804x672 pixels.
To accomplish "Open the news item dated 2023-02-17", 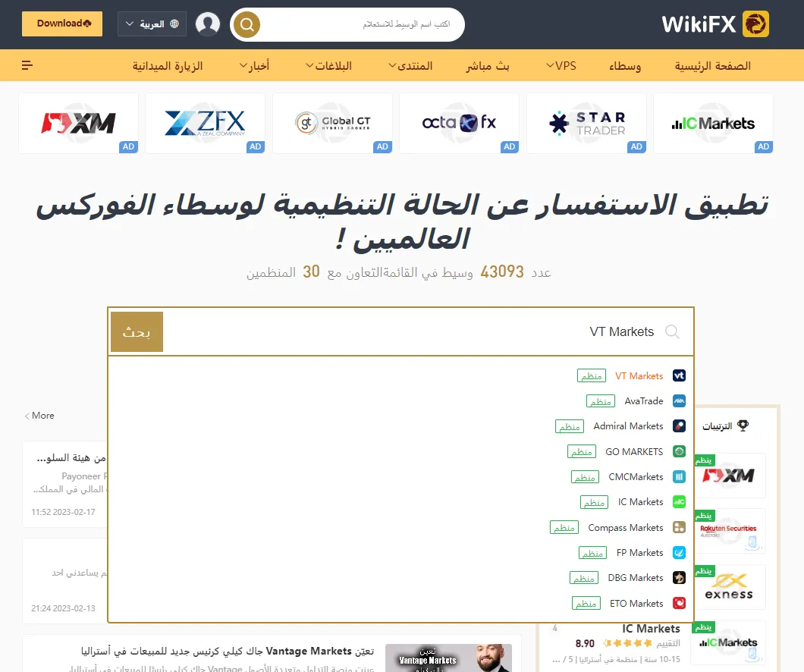I will (65, 485).
